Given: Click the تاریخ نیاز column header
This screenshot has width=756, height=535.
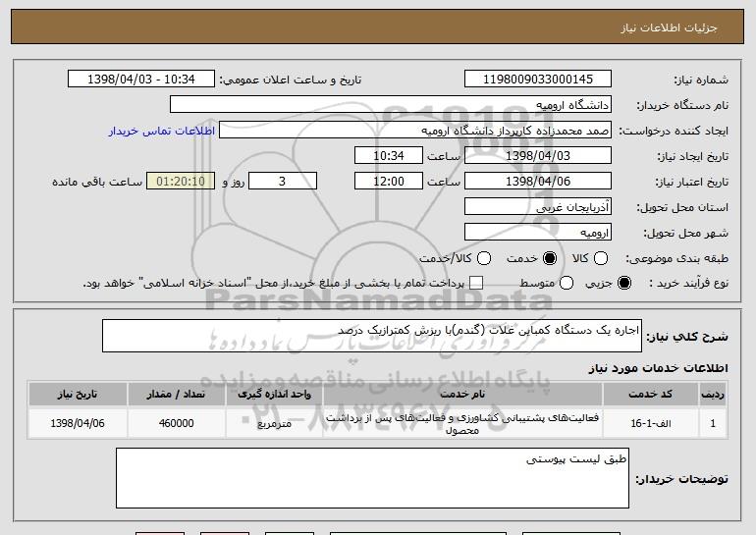Looking at the screenshot, I should click(78, 395).
